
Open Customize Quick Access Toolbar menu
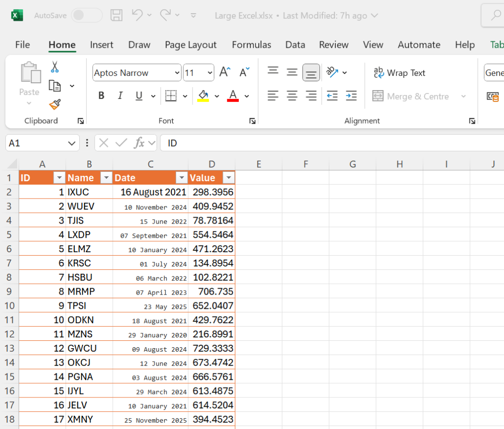pos(193,15)
